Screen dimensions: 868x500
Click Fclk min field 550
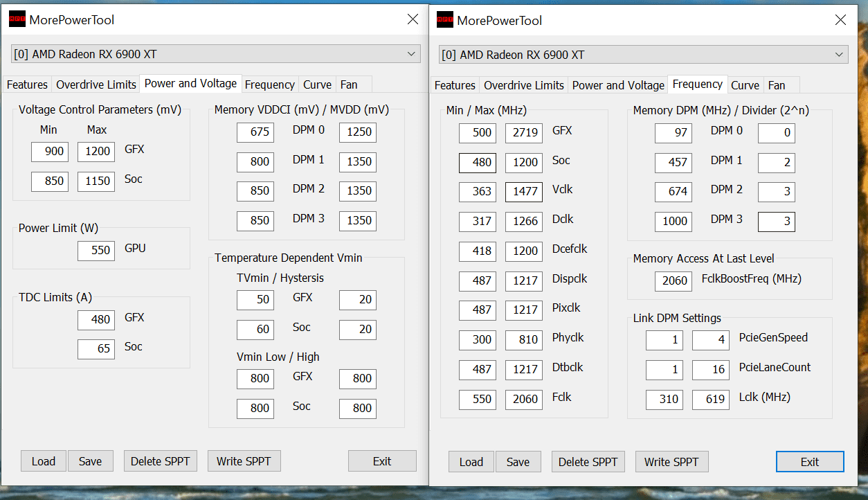pos(478,400)
